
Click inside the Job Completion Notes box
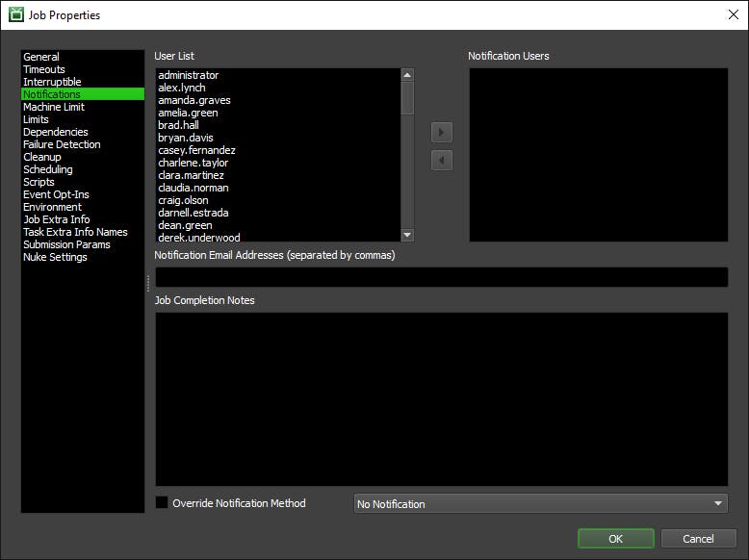441,399
